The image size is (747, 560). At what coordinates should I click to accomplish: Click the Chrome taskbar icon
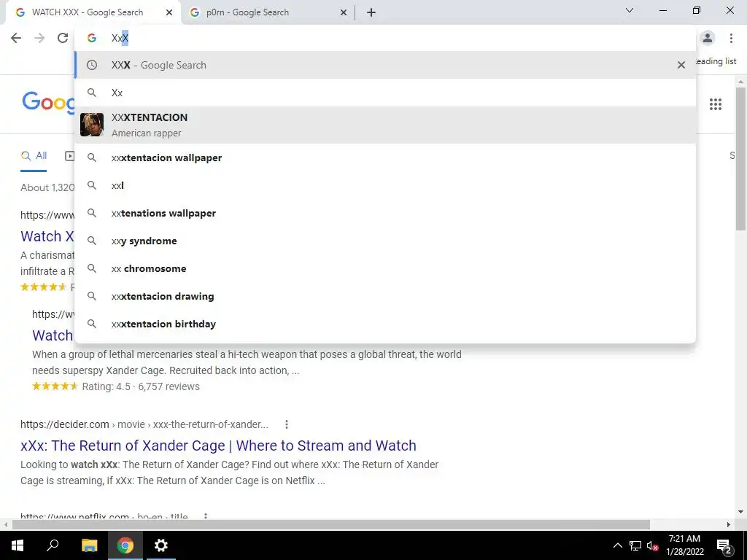coord(125,545)
